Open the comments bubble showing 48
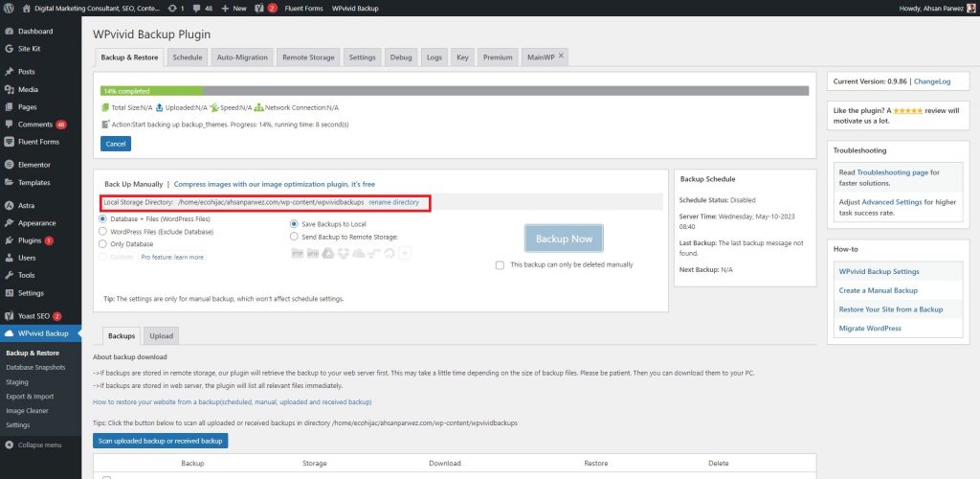 [203, 9]
